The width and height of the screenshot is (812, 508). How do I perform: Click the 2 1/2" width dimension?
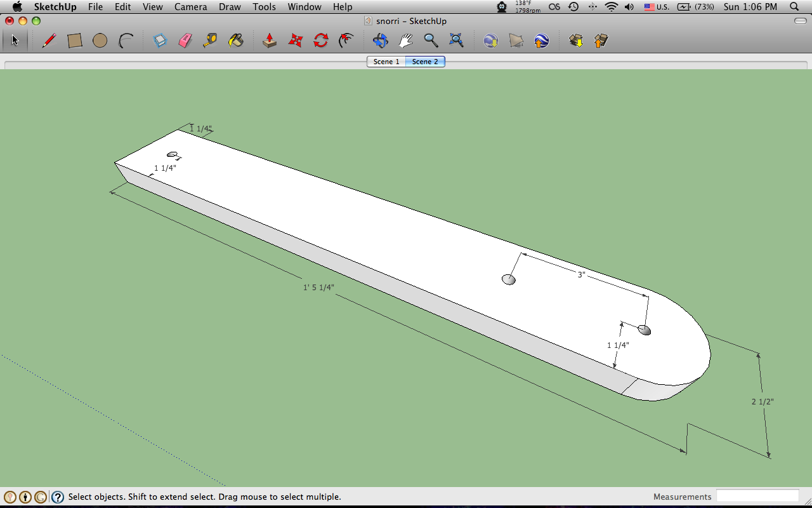[763, 401]
